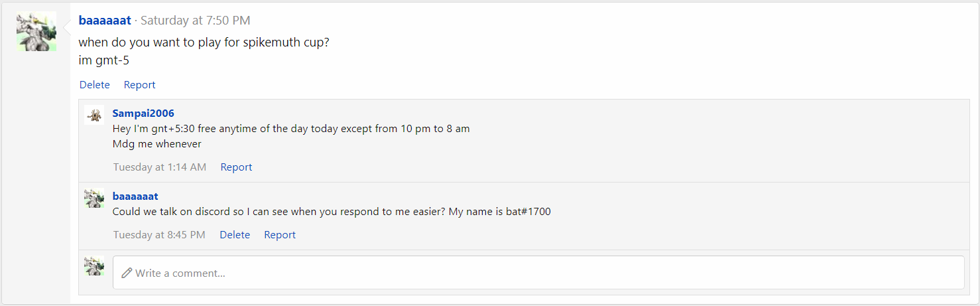Click the "Saturday at 7:50 PM" timestamp
The image size is (980, 306).
tap(195, 21)
